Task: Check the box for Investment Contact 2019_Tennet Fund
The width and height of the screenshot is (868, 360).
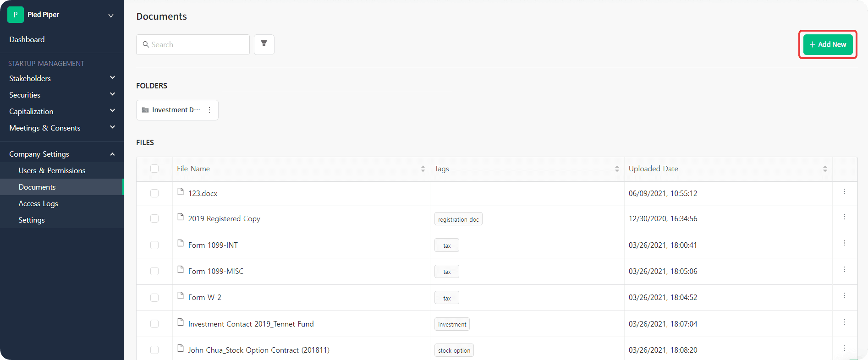Action: coord(154,324)
